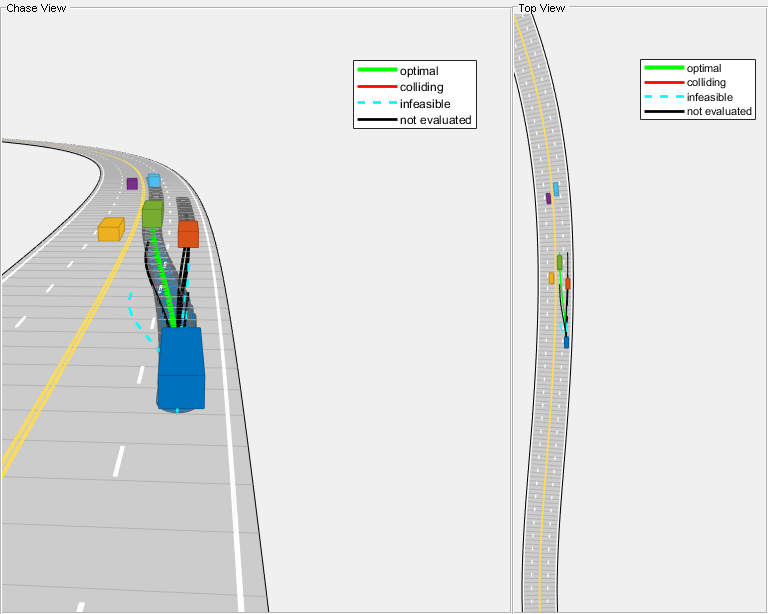Select the blue ego vehicle in Top View

[x=566, y=342]
